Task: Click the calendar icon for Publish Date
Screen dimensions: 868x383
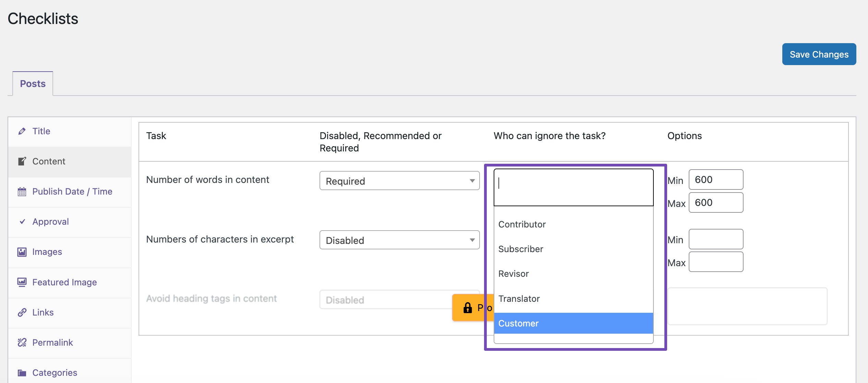Action: pos(22,191)
